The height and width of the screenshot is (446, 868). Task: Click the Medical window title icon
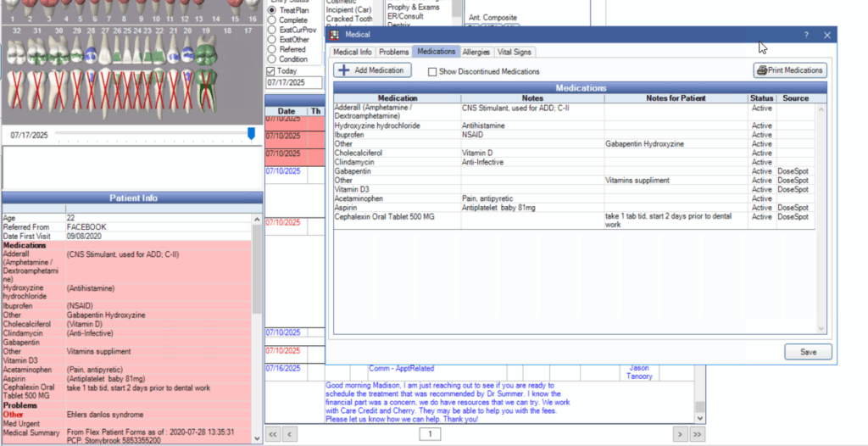pos(334,35)
